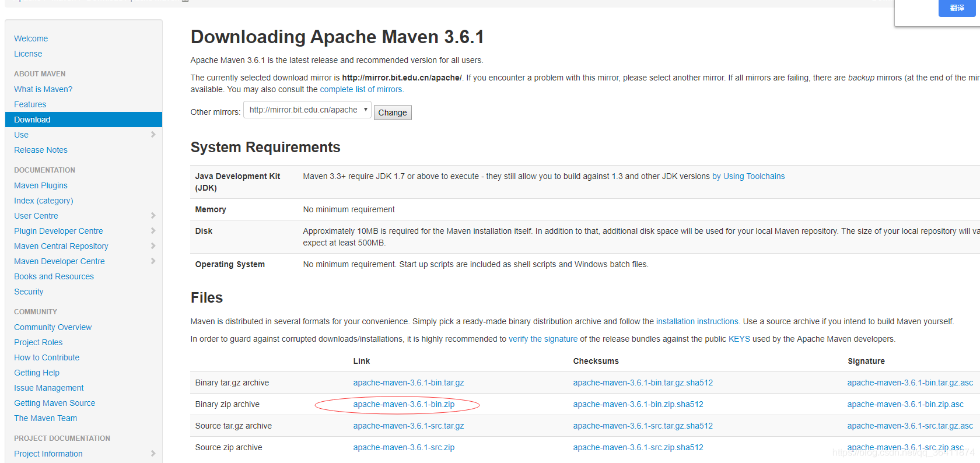The height and width of the screenshot is (463, 980).
Task: Open src.tar.gz.asc signature link
Action: [x=910, y=426]
